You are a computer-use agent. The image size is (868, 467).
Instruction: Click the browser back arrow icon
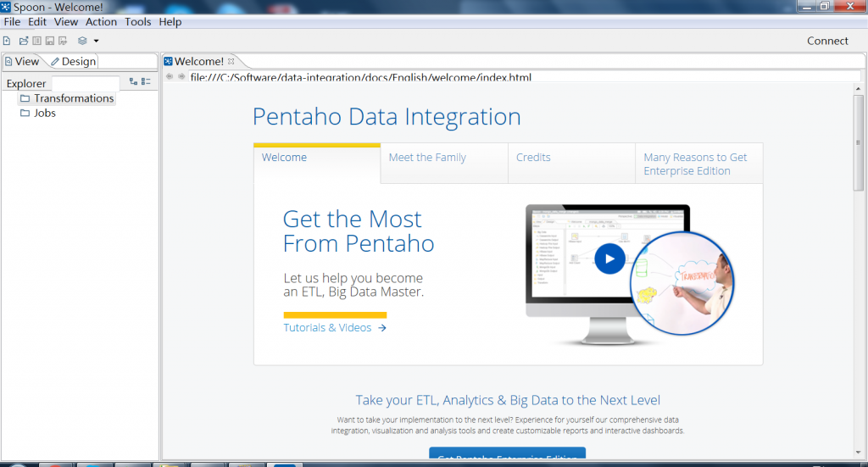point(170,76)
